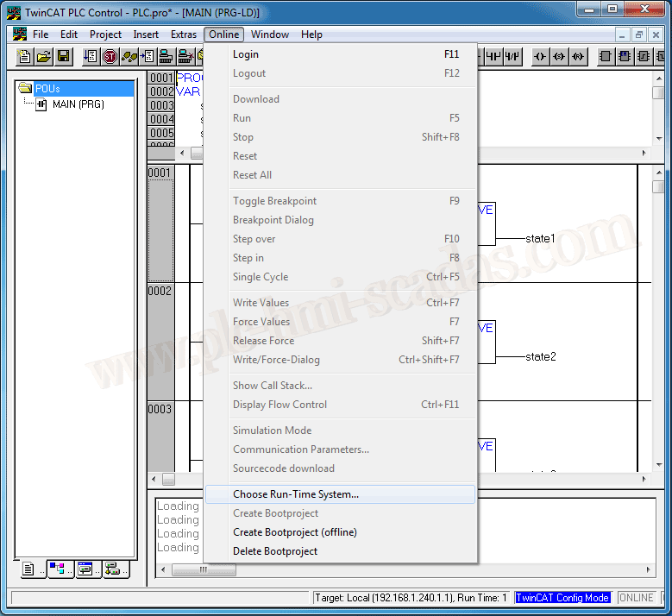Click network 0002 number field
The width and height of the screenshot is (672, 616).
160,292
